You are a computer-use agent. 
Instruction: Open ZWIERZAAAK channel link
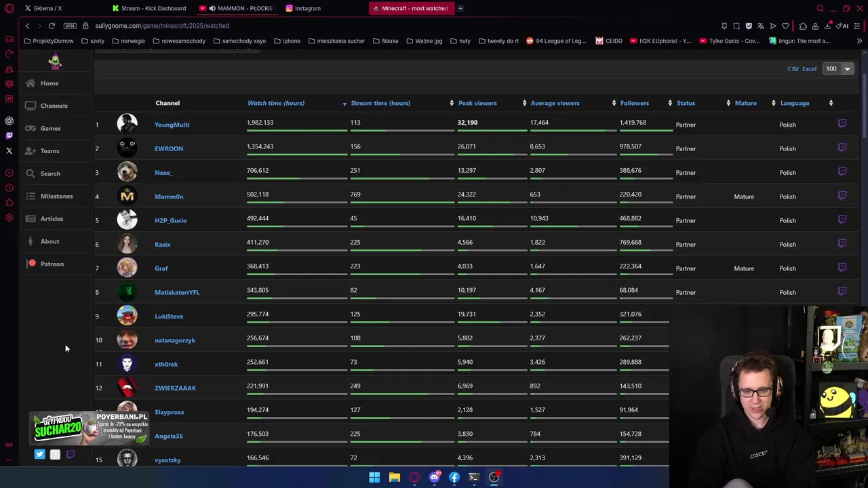(175, 388)
